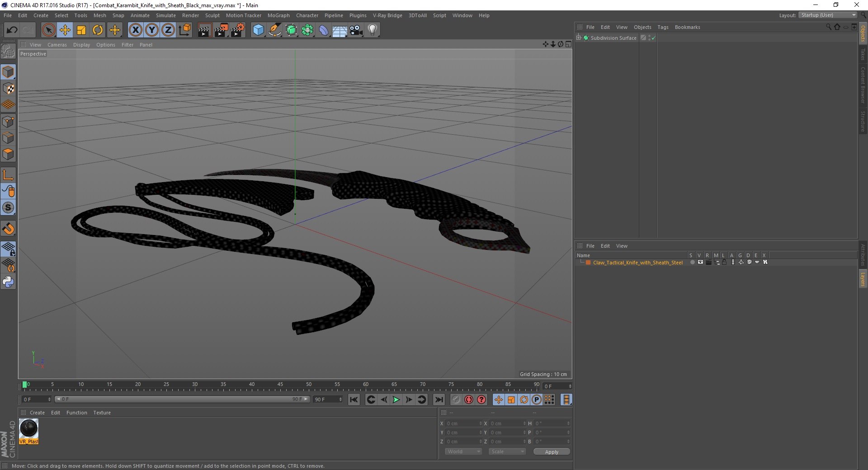Open the Objects tab on right edge
This screenshot has height=470, width=868.
click(863, 33)
